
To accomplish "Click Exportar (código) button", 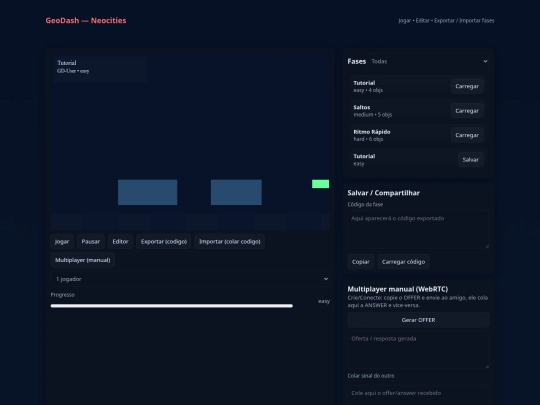I will (164, 241).
